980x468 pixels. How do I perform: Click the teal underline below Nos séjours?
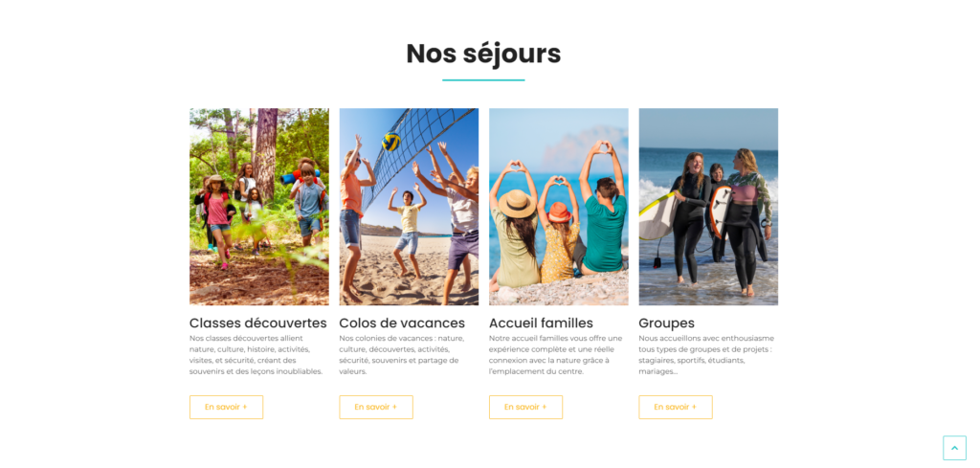tap(483, 80)
